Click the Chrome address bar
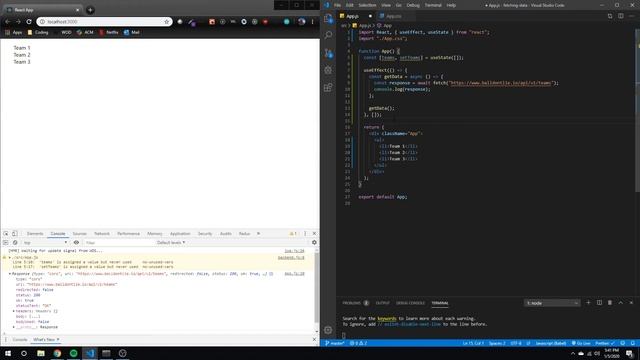Viewport: 640px width, 360px height. click(x=104, y=22)
